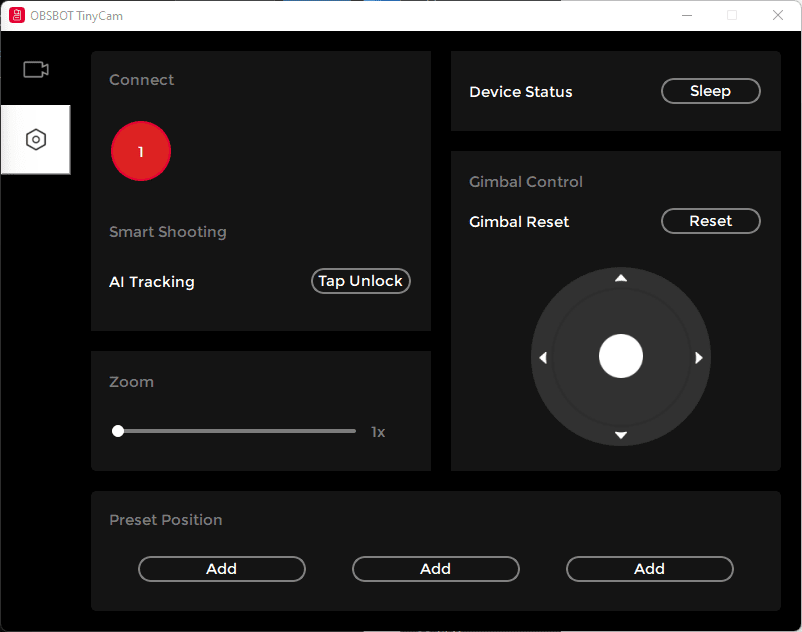Tap Unlock to enable AI Tracking
The height and width of the screenshot is (632, 802).
point(361,281)
